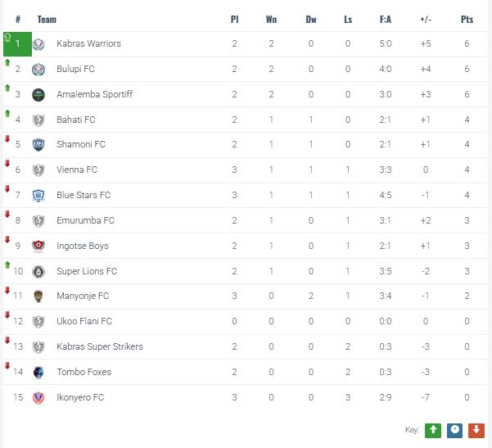Click the red down-arrow key icon

coord(476,430)
